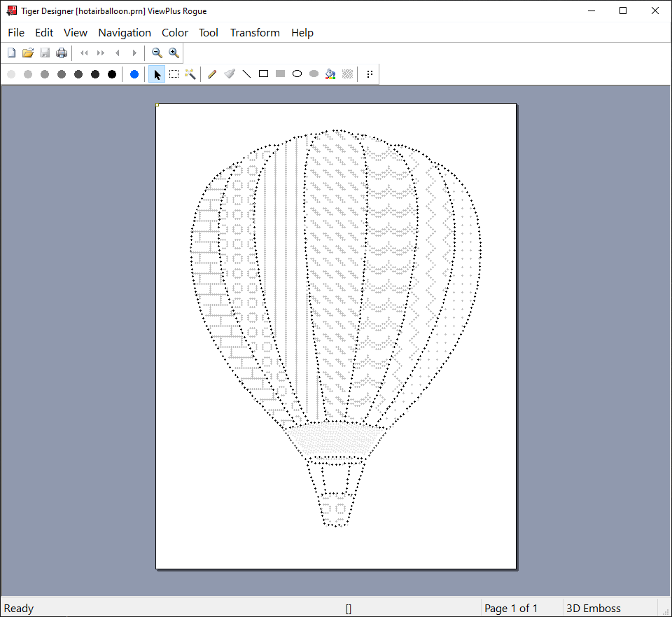The image size is (672, 617).
Task: Open the File menu
Action: coord(16,33)
